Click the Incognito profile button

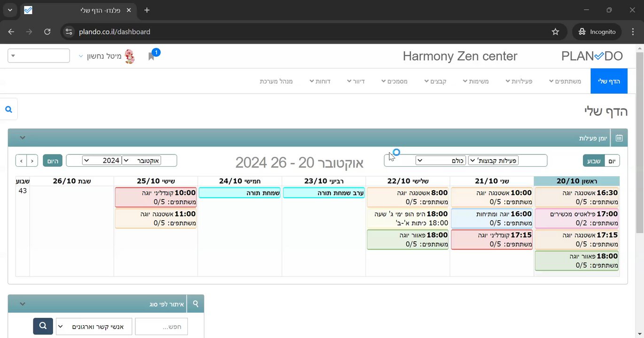click(x=597, y=32)
